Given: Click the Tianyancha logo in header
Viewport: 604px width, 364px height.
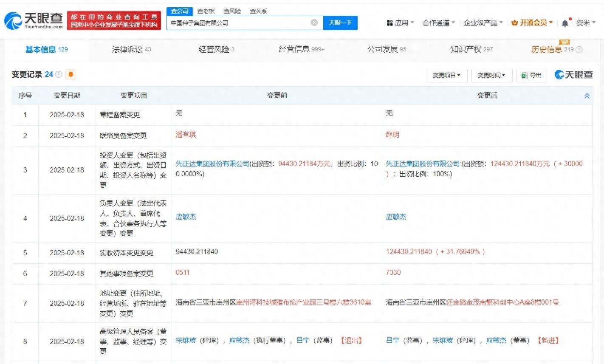Looking at the screenshot, I should tap(34, 20).
